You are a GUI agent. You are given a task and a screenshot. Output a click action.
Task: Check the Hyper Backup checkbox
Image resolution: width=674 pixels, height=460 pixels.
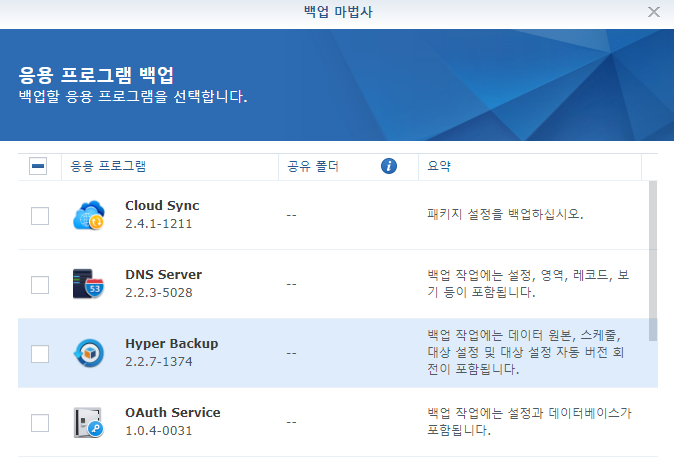(40, 354)
